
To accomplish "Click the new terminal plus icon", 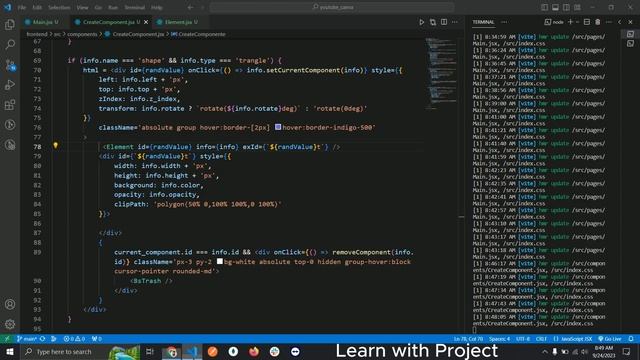I will click(x=570, y=22).
